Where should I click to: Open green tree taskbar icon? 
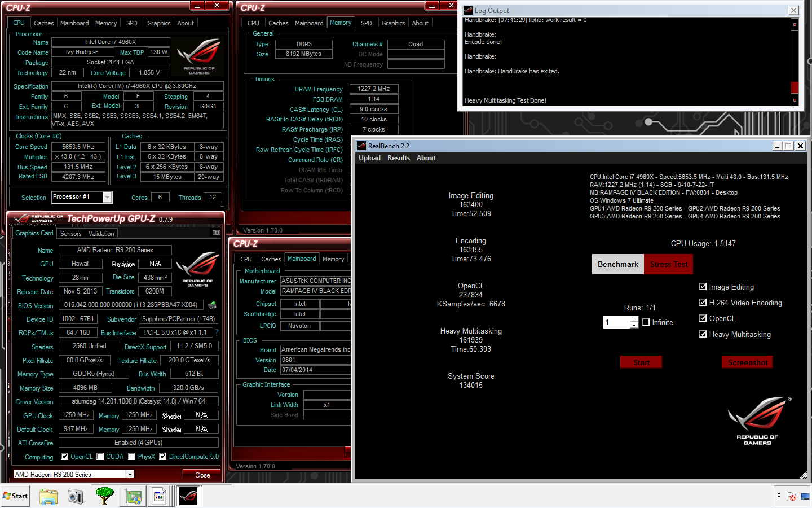coord(105,496)
